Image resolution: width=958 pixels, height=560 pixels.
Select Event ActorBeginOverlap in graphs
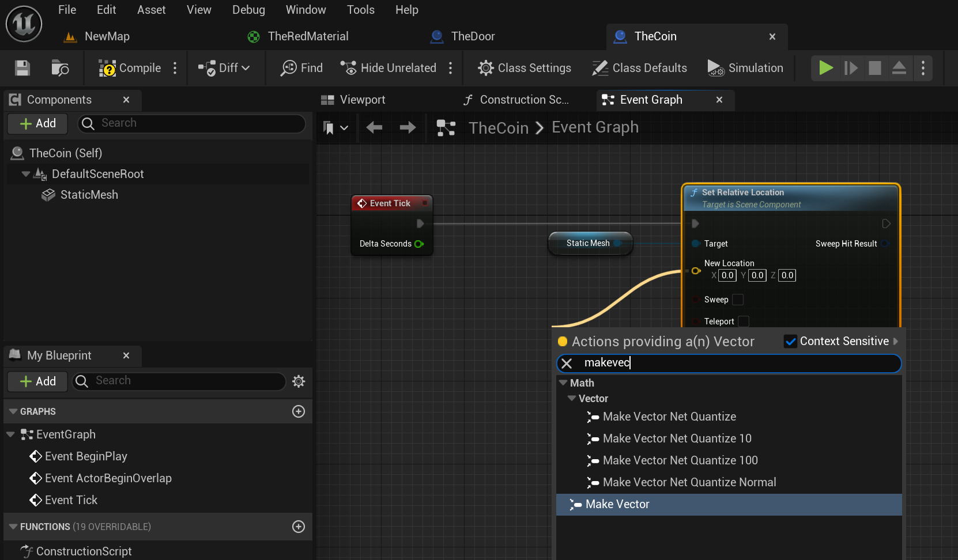click(x=101, y=478)
